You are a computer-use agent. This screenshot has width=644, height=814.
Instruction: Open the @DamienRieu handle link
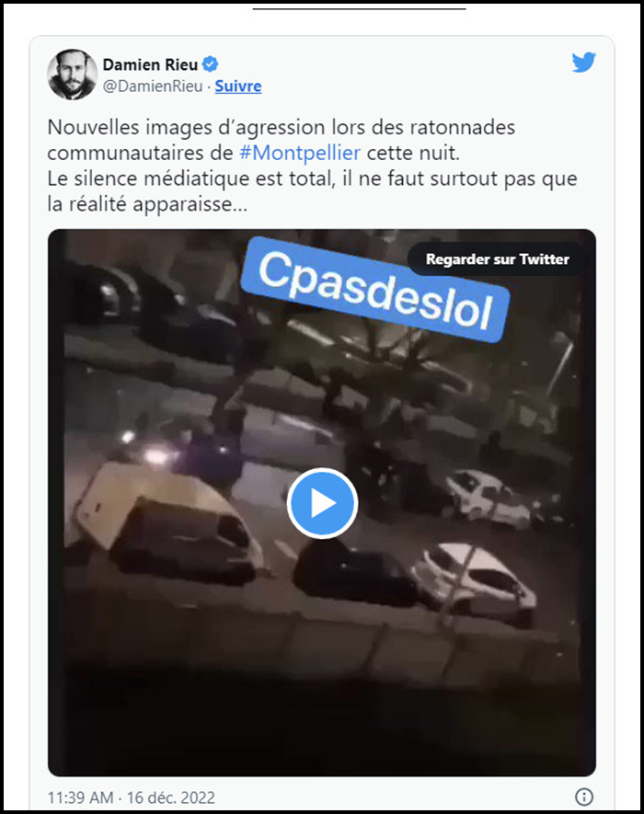pos(153,86)
